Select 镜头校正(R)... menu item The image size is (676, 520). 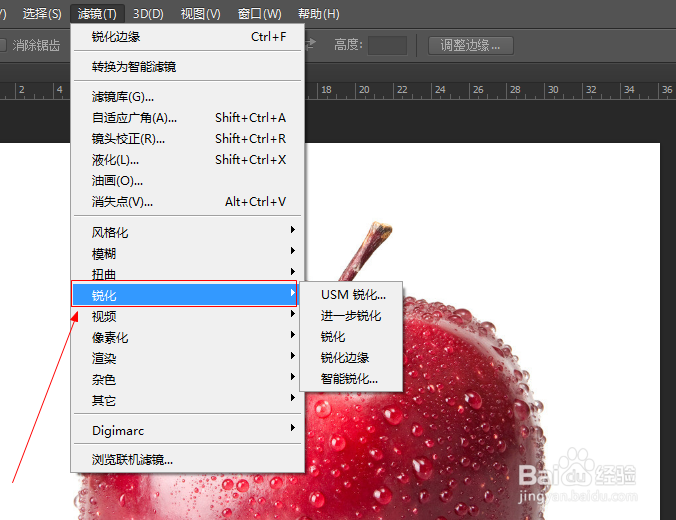point(188,139)
